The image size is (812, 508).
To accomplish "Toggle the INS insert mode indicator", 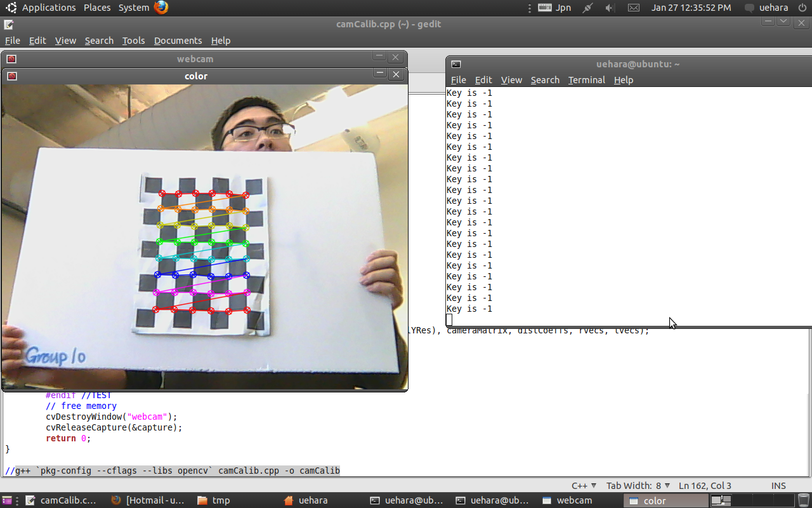I will pos(778,486).
